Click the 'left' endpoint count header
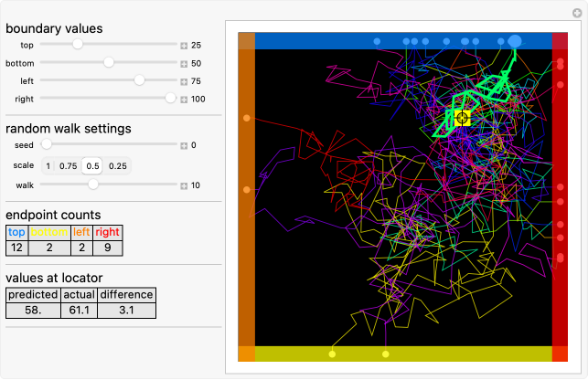 pyautogui.click(x=81, y=232)
